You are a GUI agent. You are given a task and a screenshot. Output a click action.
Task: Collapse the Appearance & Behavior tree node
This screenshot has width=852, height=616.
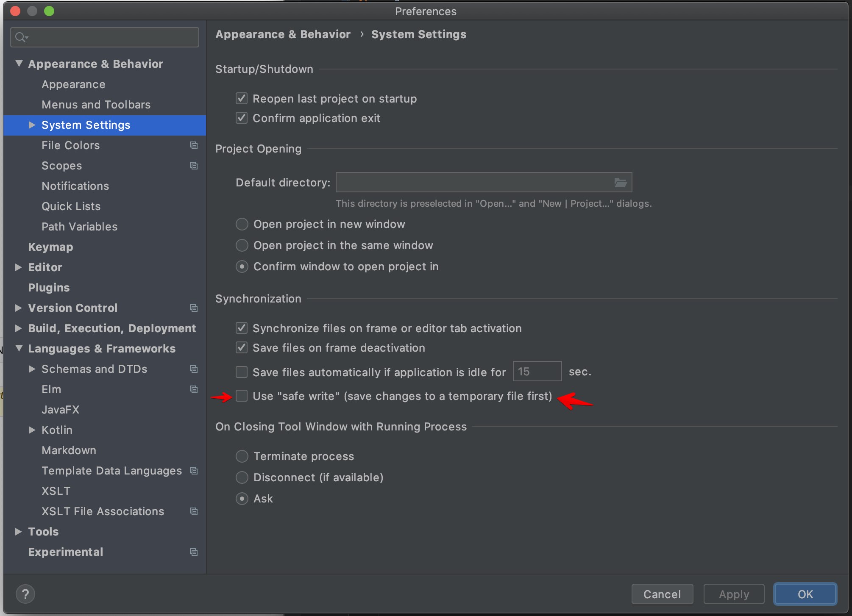coord(19,64)
